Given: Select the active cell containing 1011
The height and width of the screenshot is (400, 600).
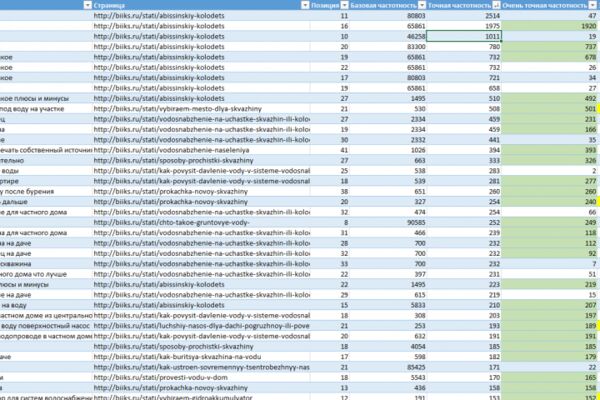Looking at the screenshot, I should pyautogui.click(x=464, y=36).
